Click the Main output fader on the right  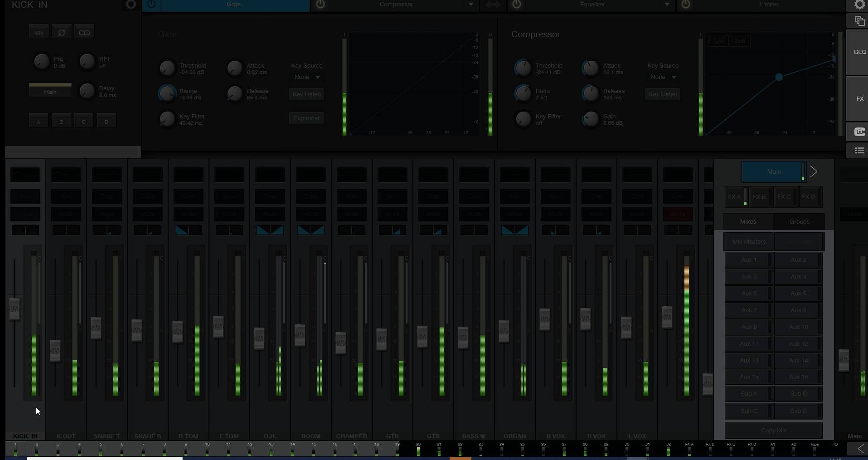coord(844,358)
